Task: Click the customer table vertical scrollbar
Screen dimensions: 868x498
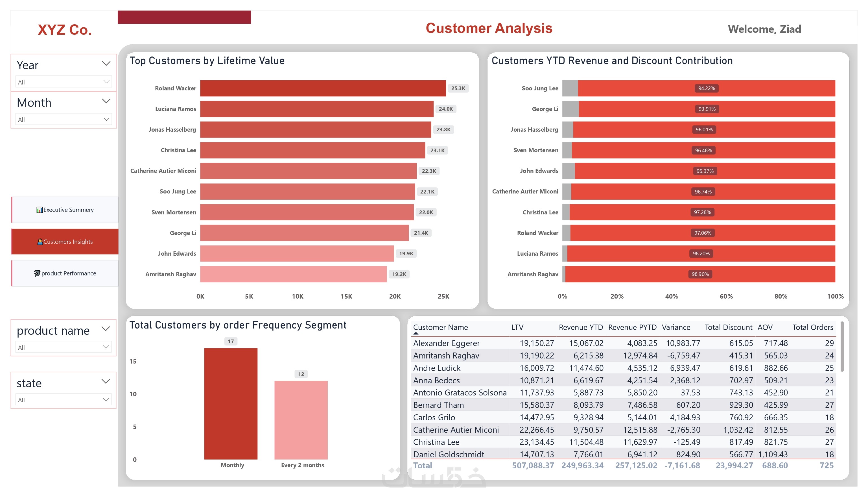Action: point(842,347)
